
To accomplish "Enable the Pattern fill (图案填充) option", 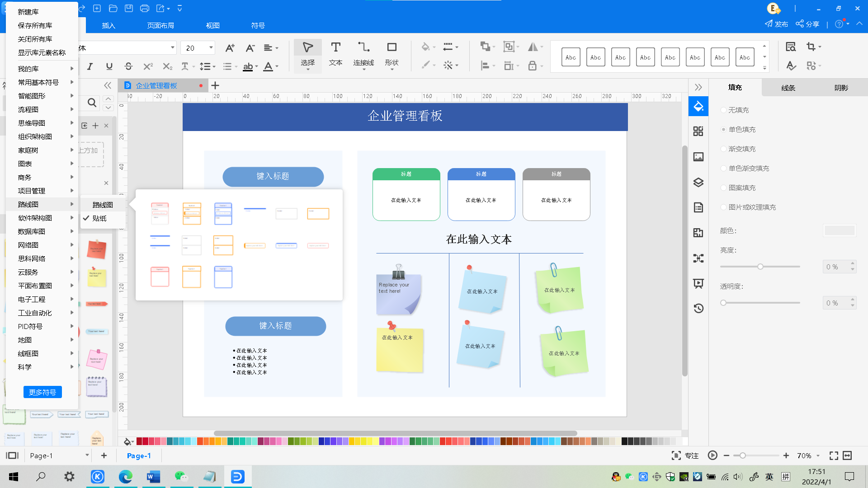I will (x=723, y=188).
